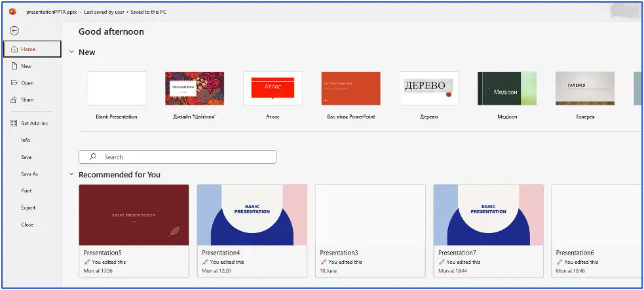
Task: Open the Export option
Action: click(x=28, y=208)
